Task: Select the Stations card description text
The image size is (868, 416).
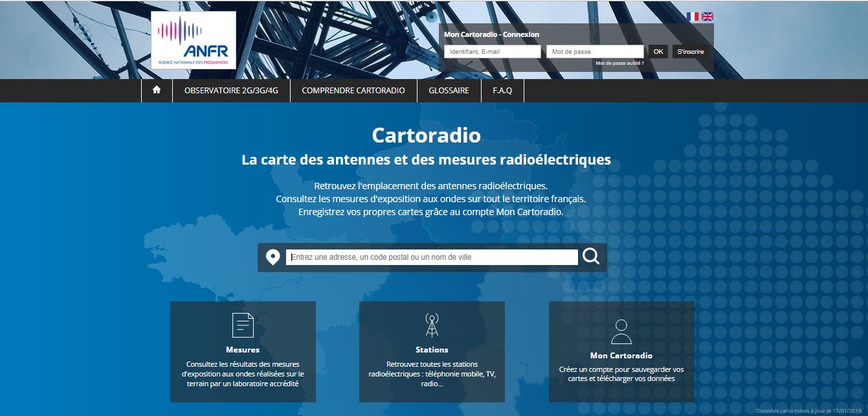Action: point(432,374)
